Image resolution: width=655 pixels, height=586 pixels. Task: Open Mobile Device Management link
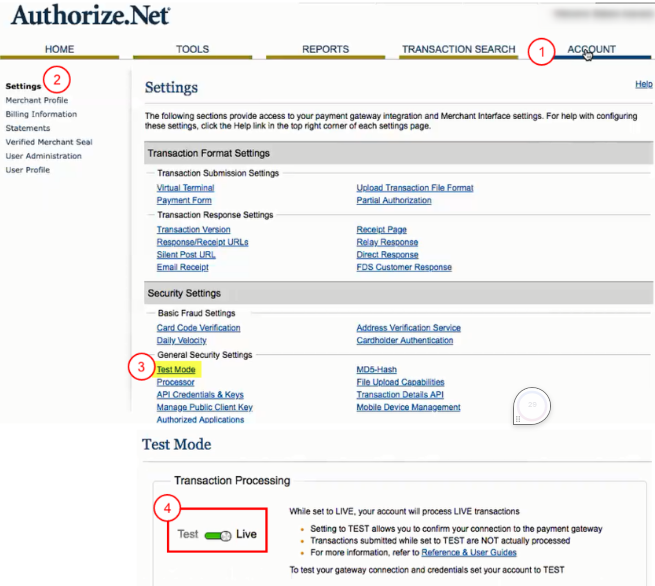408,407
